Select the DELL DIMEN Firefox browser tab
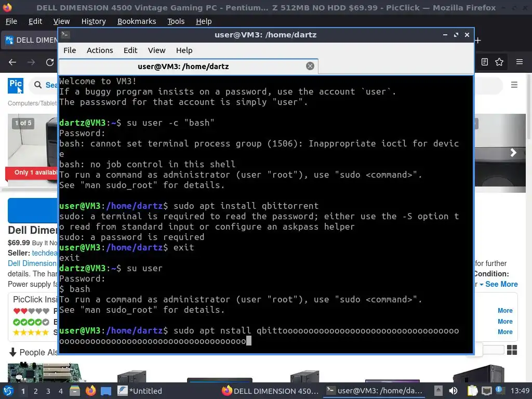Screen dimensions: 532x399 click(x=31, y=40)
